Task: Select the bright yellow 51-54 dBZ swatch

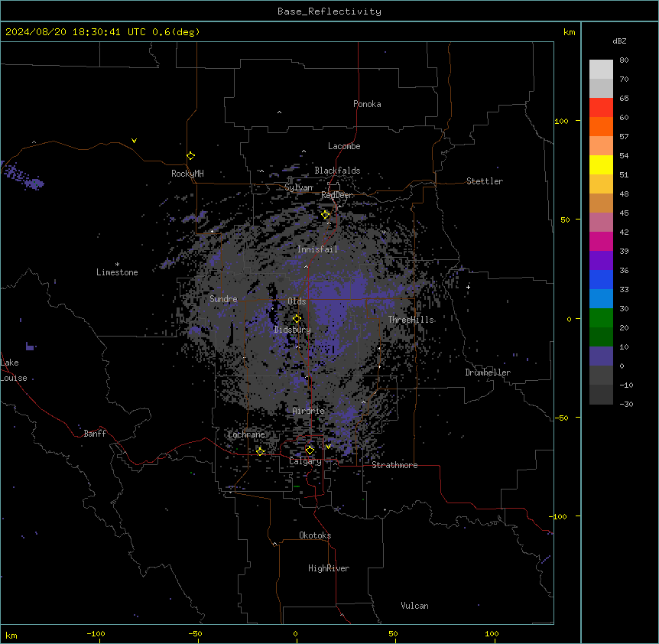Action: click(x=601, y=164)
